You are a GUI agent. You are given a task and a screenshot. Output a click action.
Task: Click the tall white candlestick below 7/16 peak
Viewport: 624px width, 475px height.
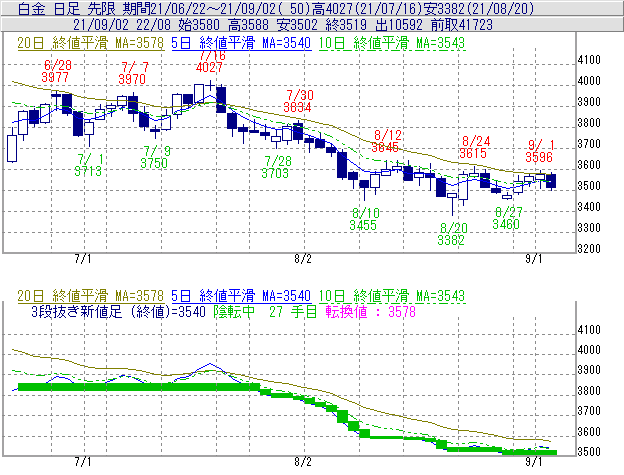click(x=199, y=94)
